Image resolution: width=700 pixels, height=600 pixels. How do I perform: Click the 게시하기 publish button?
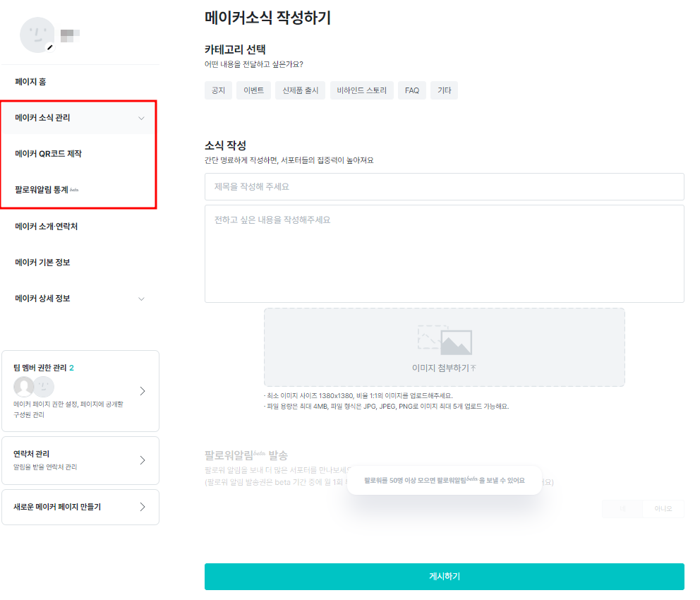click(x=444, y=576)
